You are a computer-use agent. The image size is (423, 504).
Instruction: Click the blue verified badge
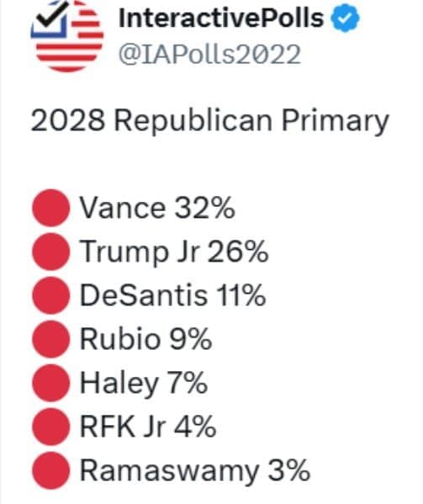pyautogui.click(x=345, y=19)
